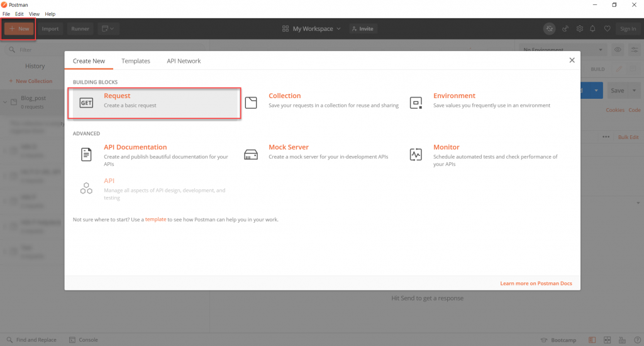
Task: Click the Collection folder icon
Action: [251, 103]
